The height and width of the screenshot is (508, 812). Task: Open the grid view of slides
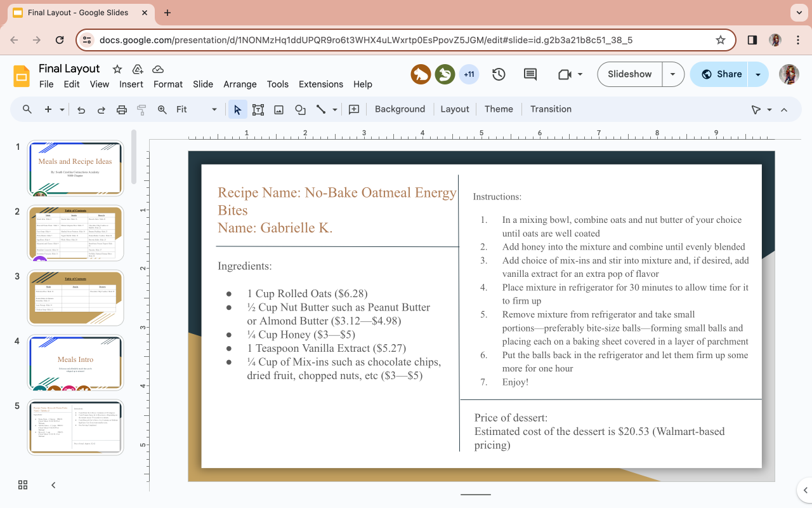coord(23,485)
